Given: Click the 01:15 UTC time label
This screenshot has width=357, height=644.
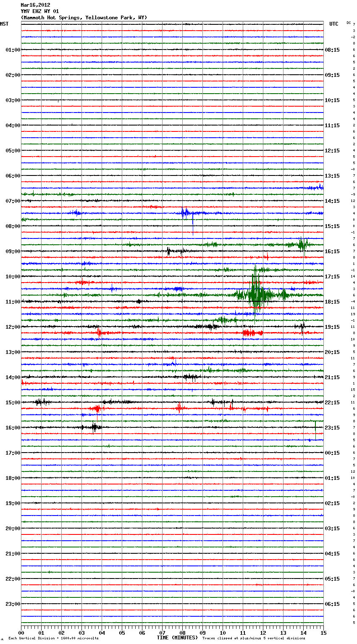Looking at the screenshot, I should pos(332,478).
